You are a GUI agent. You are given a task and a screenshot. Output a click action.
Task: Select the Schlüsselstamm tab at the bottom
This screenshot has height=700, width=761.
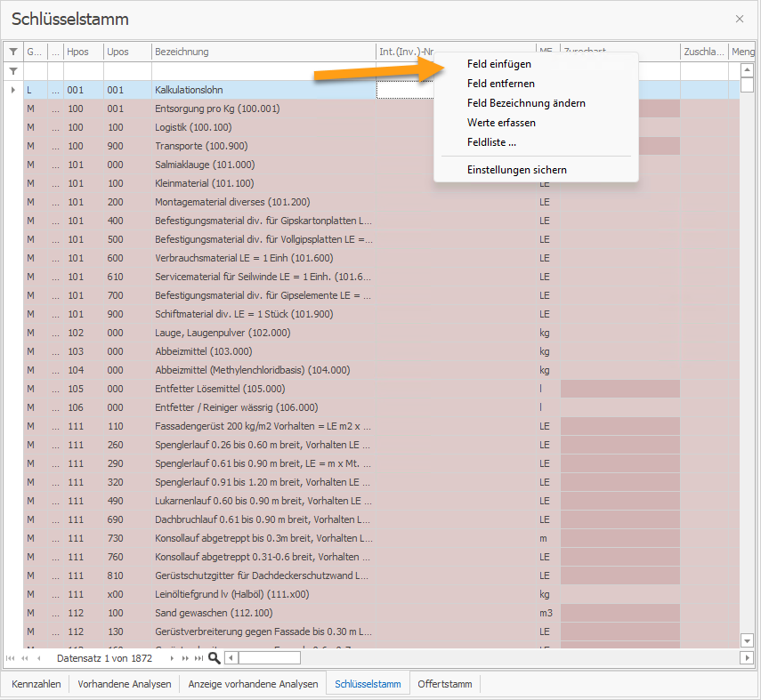pos(368,684)
